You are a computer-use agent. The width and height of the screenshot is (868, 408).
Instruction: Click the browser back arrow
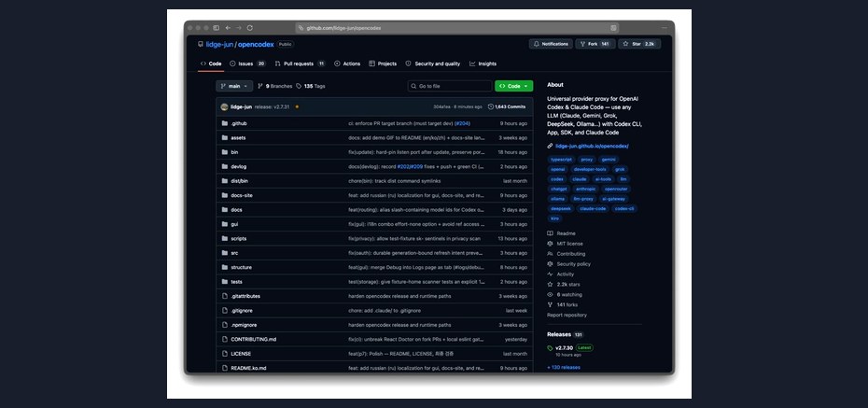[x=228, y=28]
